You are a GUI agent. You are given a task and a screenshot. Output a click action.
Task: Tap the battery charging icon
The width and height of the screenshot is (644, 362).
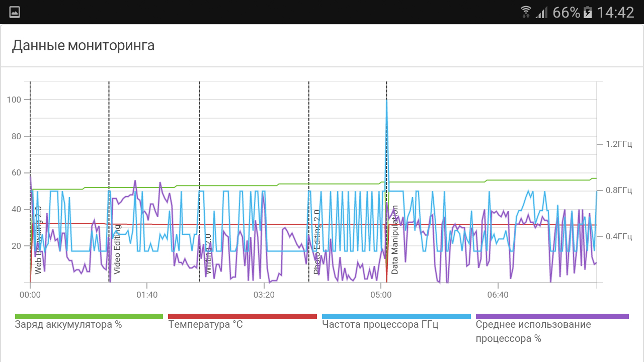click(588, 12)
